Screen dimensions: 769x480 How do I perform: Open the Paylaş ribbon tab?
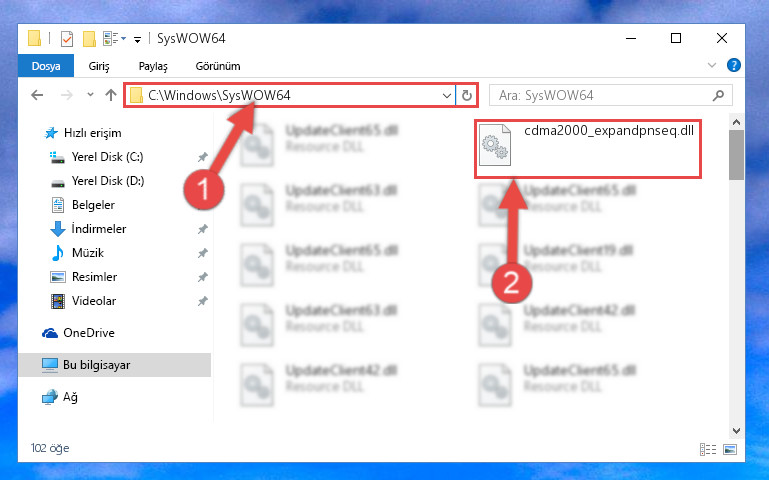[x=153, y=66]
